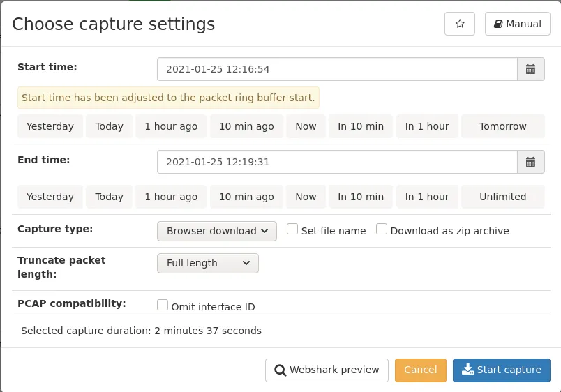The width and height of the screenshot is (561, 392).
Task: Cancel the capture settings dialog
Action: [x=420, y=370]
